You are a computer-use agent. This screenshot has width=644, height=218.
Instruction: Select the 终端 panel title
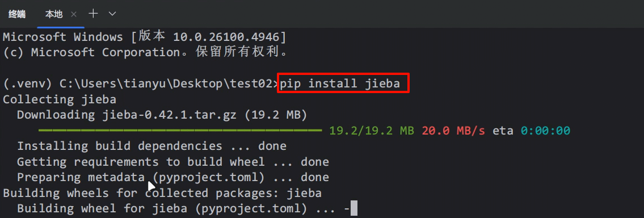[x=17, y=14]
